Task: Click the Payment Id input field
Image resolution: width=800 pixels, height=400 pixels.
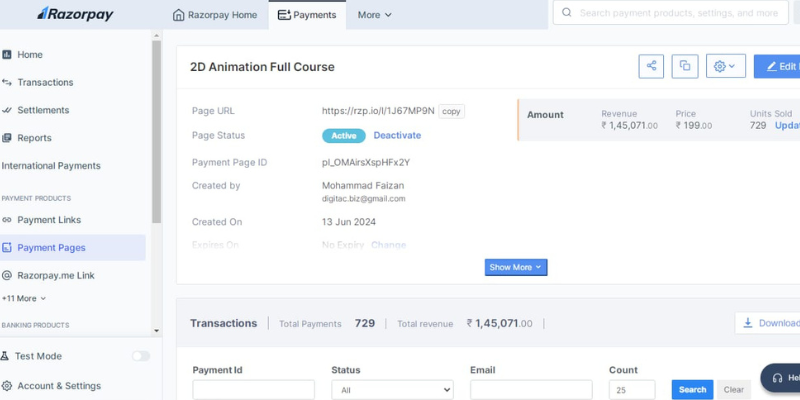Action: tap(253, 390)
